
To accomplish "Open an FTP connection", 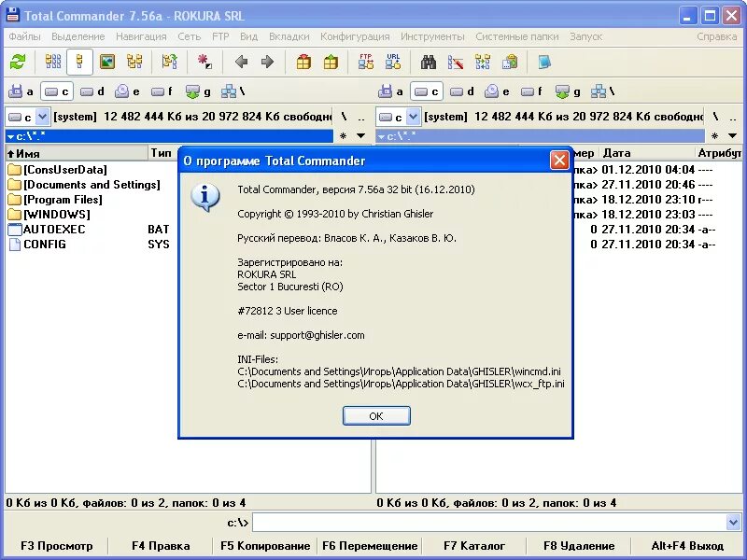I will [x=367, y=62].
